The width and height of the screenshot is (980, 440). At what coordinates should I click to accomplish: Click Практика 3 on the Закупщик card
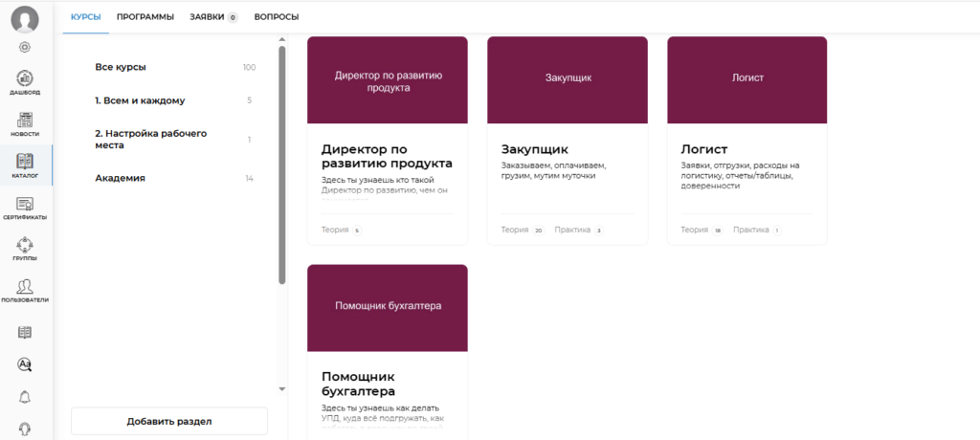tap(579, 230)
